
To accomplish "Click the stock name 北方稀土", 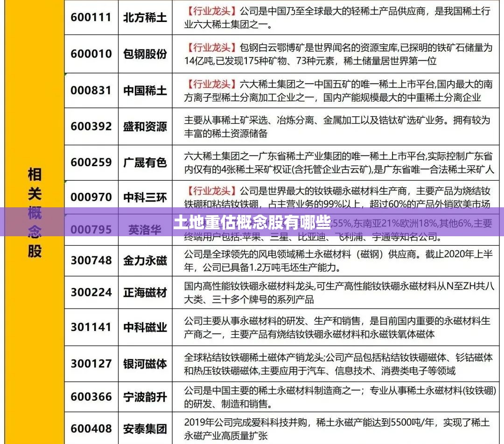I will pyautogui.click(x=145, y=17).
